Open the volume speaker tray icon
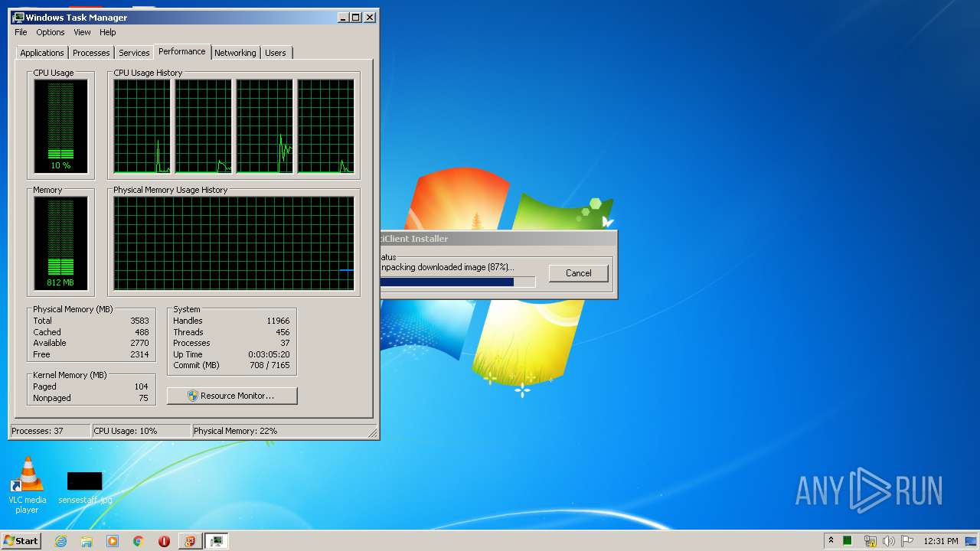The image size is (980, 551). point(888,541)
